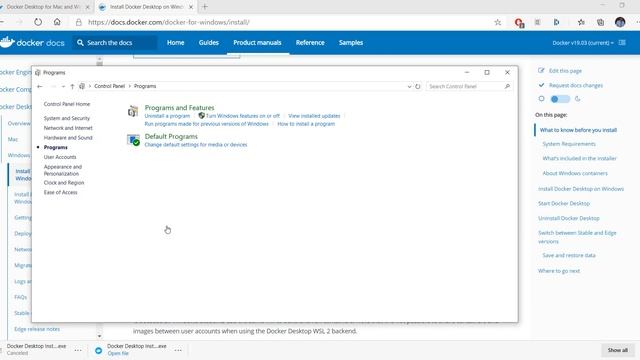The height and width of the screenshot is (360, 640).
Task: Click Open file for Docker Desktop installer
Action: (118, 353)
